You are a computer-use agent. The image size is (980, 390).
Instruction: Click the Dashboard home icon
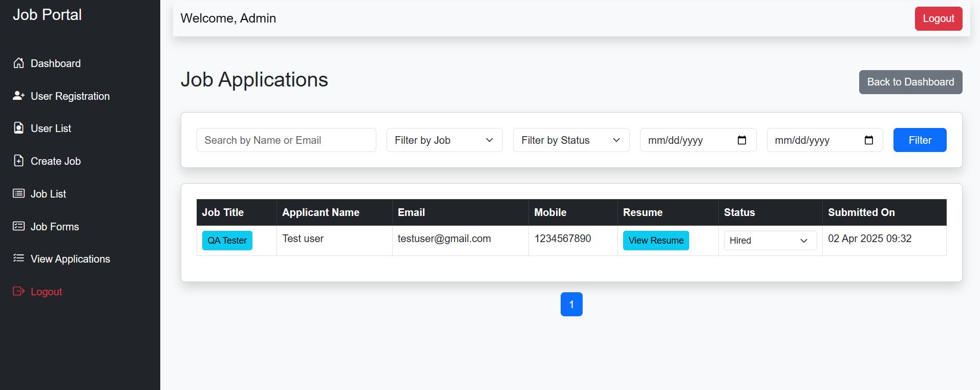pos(18,63)
